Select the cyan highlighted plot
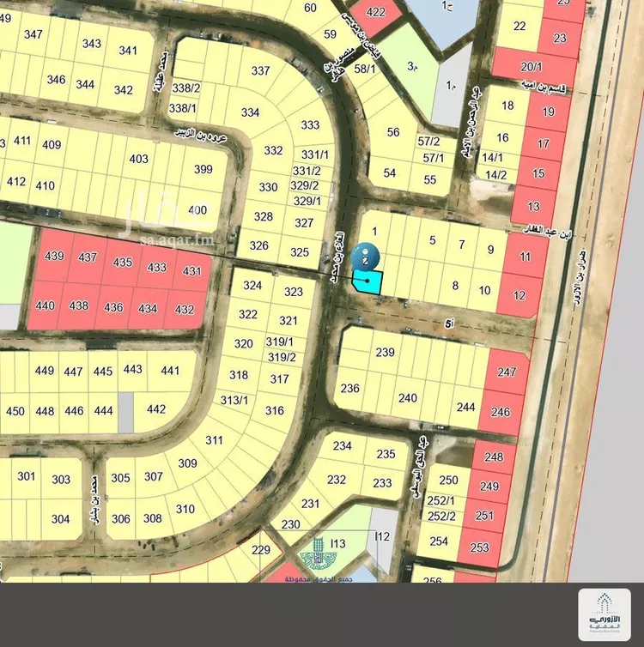 [368, 281]
